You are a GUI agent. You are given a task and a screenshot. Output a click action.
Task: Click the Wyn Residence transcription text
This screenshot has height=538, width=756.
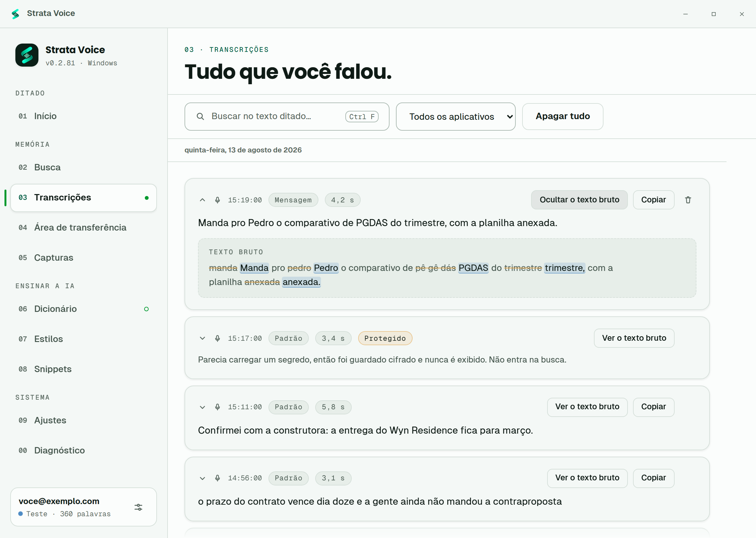pyautogui.click(x=366, y=430)
